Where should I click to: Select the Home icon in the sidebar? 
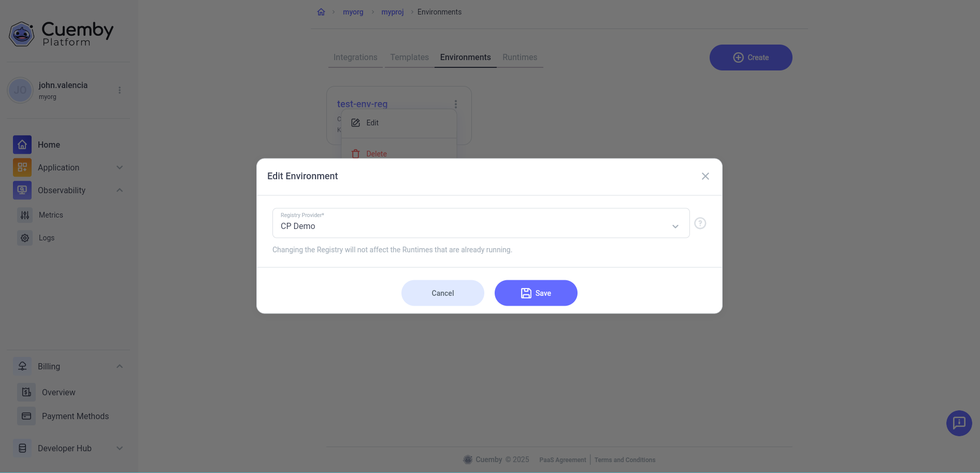pos(22,145)
